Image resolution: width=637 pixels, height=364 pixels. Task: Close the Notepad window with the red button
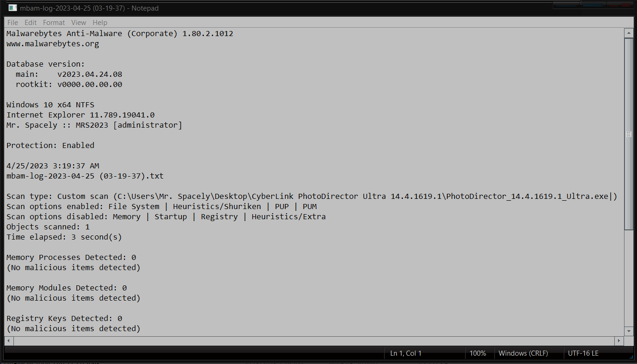click(620, 4)
